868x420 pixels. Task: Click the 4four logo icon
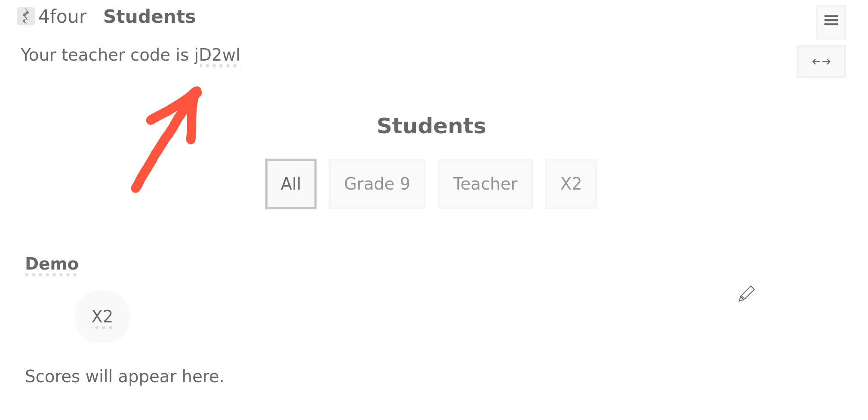coord(25,17)
